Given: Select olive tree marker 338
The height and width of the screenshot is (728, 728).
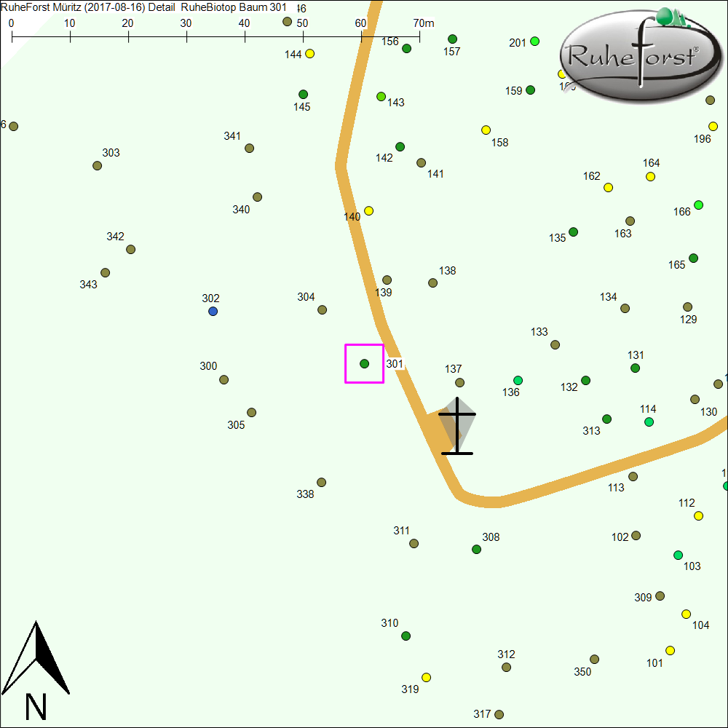Looking at the screenshot, I should click(321, 483).
